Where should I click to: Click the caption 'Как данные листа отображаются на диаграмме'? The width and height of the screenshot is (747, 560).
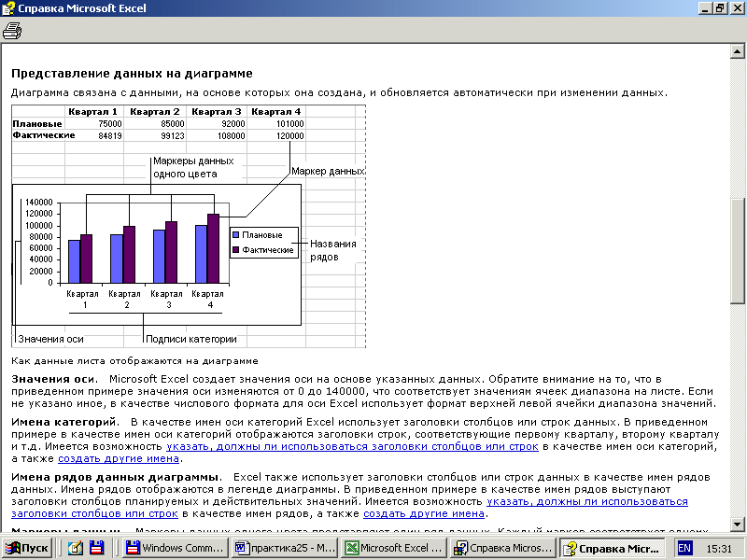134,361
